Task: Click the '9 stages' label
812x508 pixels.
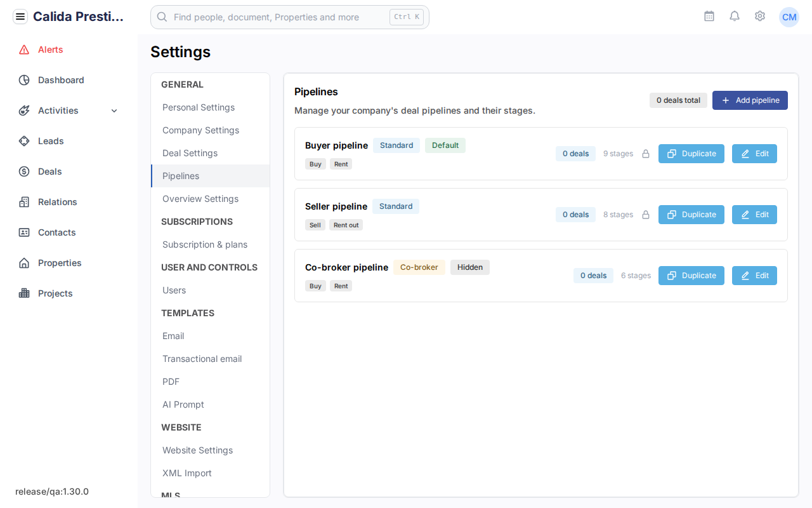Action: (619, 154)
